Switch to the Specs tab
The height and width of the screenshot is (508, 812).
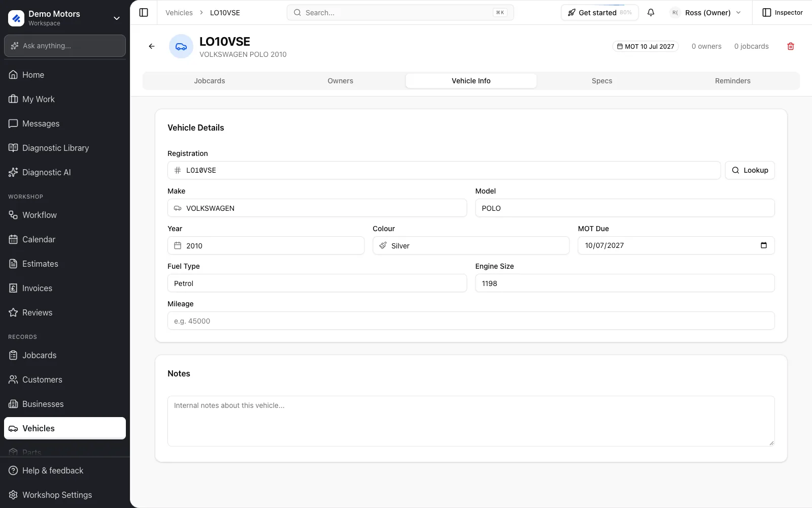tap(602, 81)
